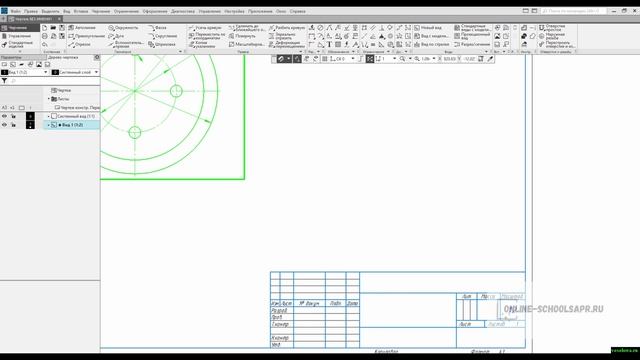
Task: Insert Проекционный вид
Action: point(472,36)
